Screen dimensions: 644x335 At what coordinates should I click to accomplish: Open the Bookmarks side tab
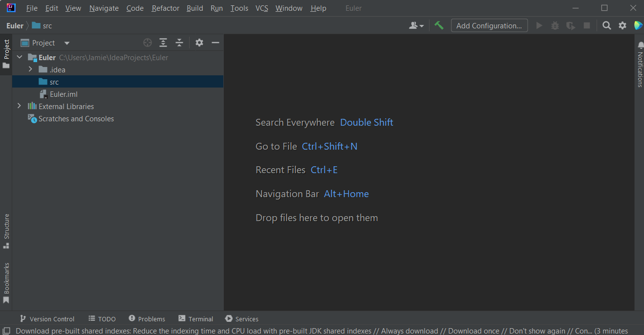point(6,283)
